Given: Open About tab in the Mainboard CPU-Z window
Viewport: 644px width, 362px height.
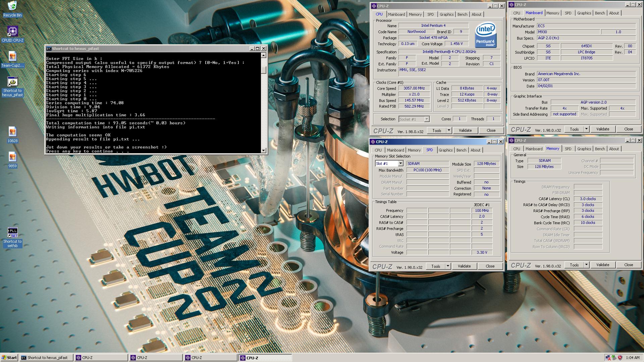Looking at the screenshot, I should click(614, 13).
